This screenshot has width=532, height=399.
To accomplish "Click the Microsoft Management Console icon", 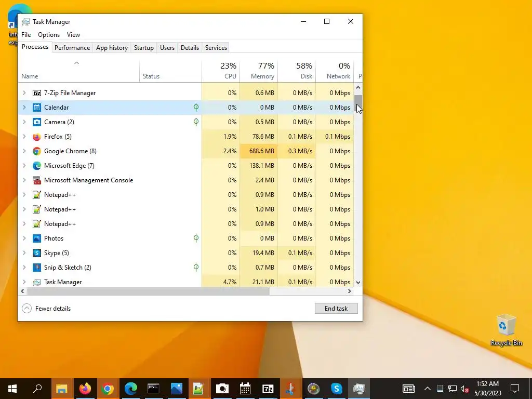I will click(x=37, y=180).
